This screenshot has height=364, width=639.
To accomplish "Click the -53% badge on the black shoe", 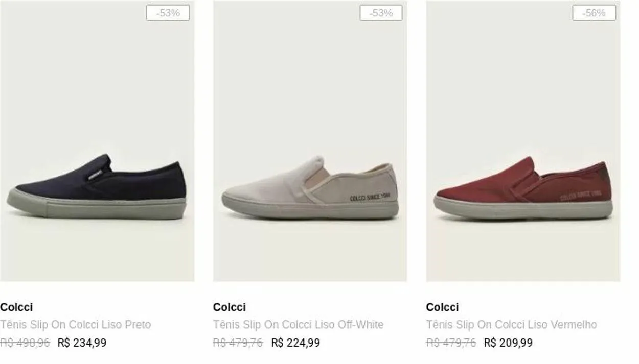I will pos(168,13).
